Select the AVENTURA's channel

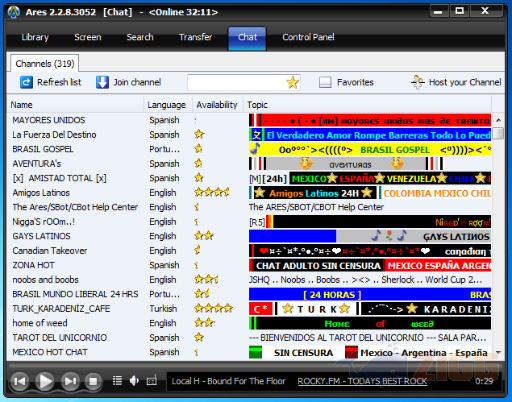pyautogui.click(x=37, y=164)
